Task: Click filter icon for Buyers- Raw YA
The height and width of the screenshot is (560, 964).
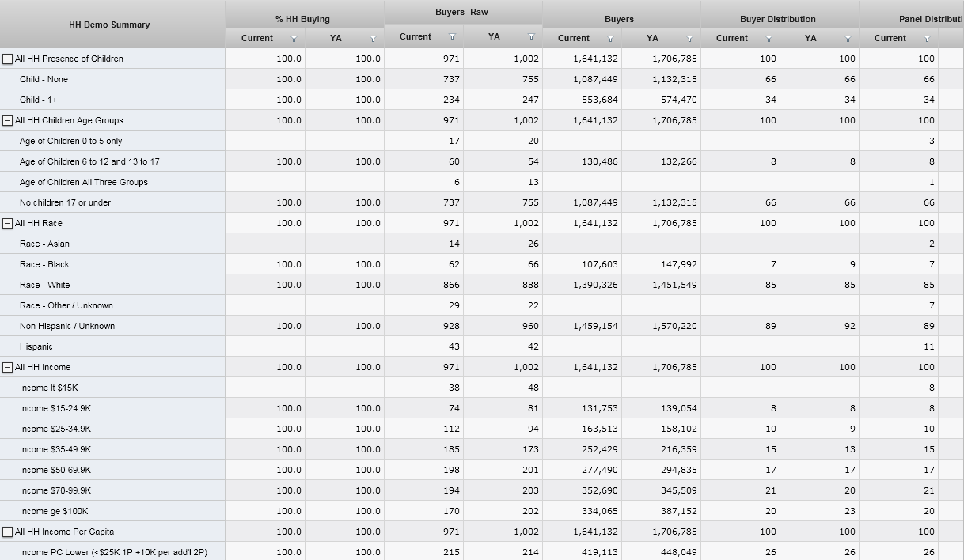Action: pos(531,37)
